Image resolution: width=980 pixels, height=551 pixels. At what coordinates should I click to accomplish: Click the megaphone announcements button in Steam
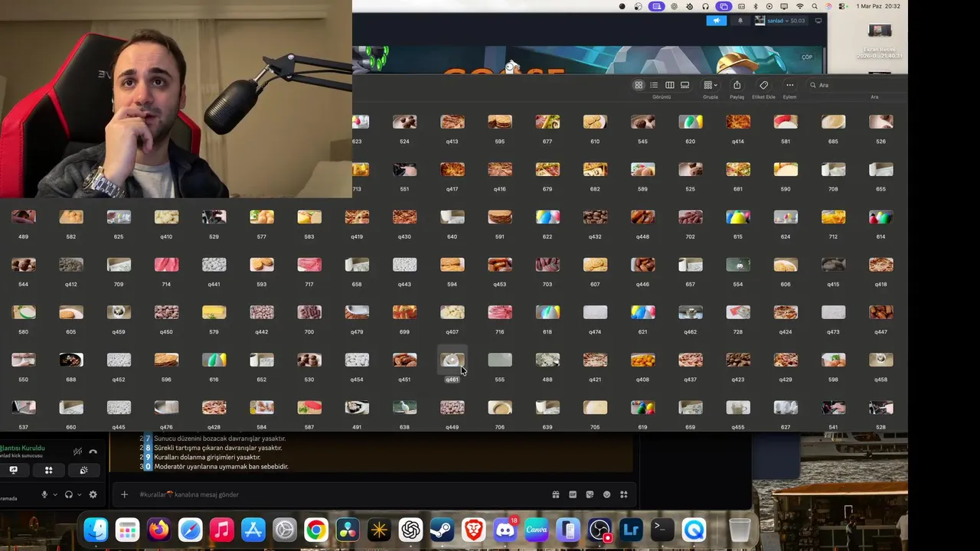(717, 21)
